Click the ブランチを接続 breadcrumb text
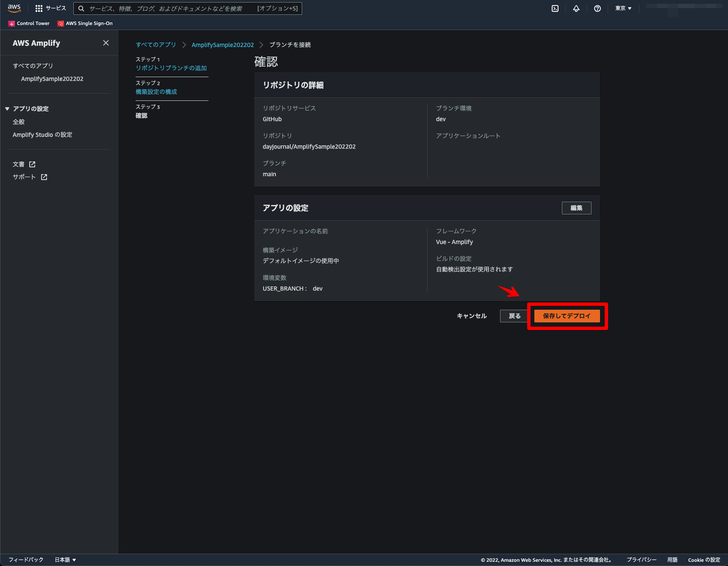 point(290,45)
